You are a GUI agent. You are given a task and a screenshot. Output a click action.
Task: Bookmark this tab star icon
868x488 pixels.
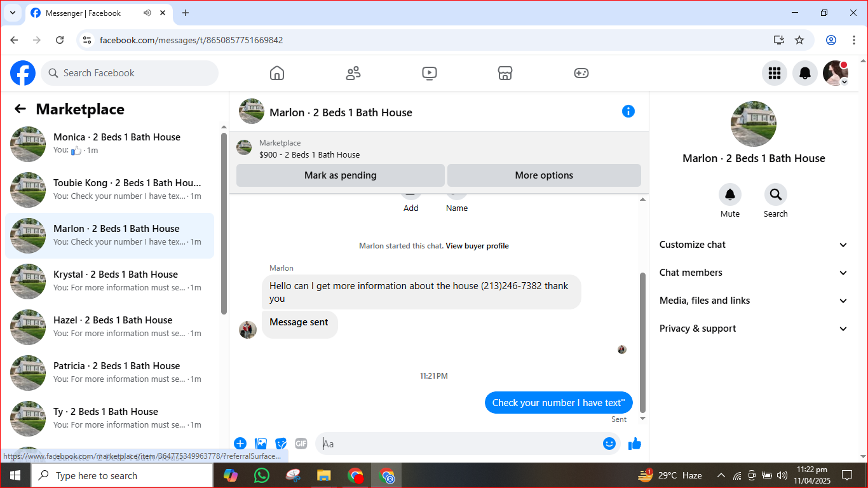click(799, 40)
